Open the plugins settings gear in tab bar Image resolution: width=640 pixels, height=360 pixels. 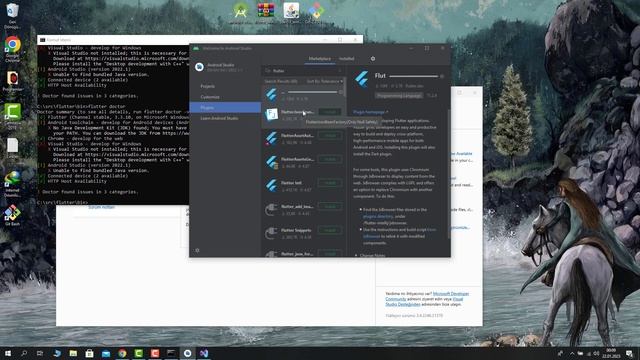[x=373, y=59]
